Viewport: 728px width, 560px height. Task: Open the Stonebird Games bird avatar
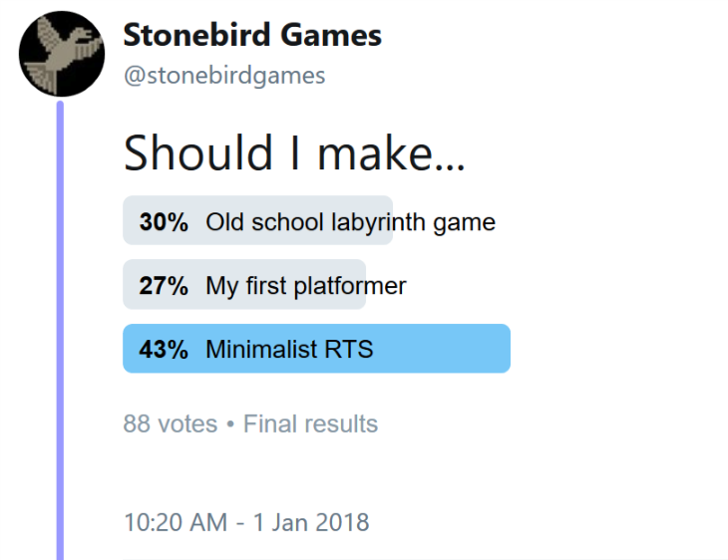62,54
